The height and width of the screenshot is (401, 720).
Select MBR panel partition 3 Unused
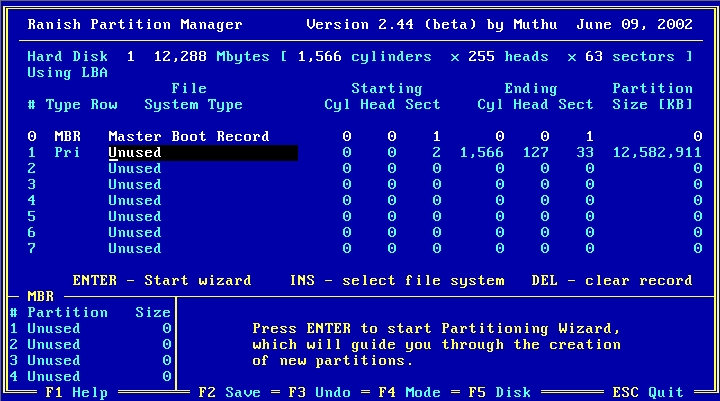[91, 361]
